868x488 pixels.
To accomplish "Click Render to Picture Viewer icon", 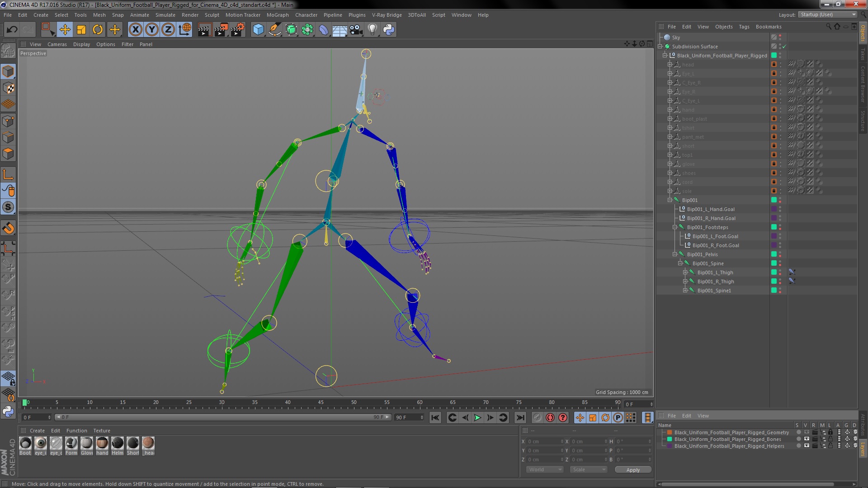I will (x=221, y=30).
